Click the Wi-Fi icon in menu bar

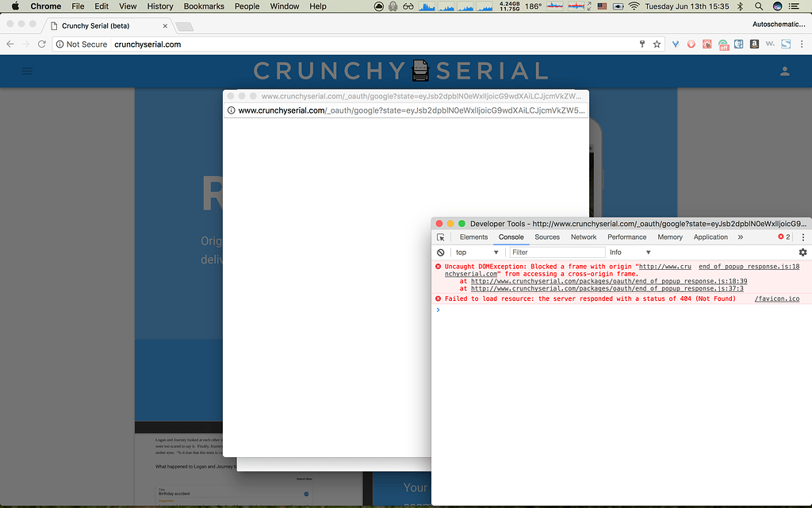[x=634, y=6]
